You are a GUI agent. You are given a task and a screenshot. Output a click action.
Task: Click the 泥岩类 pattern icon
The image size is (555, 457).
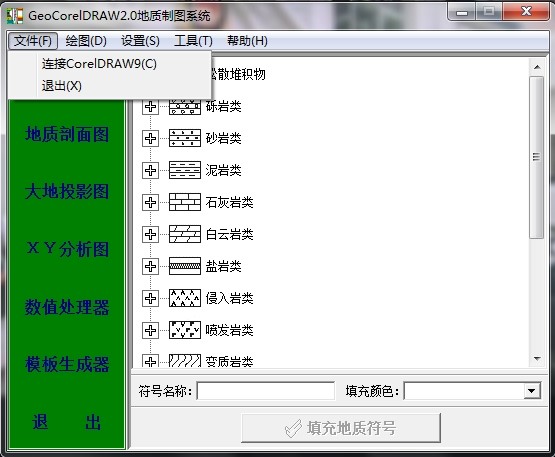pos(185,170)
